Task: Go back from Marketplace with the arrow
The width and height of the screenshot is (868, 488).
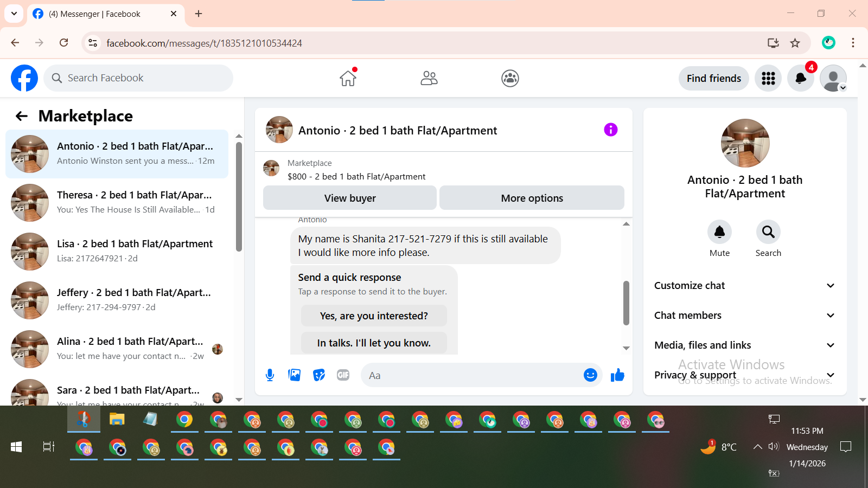Action: 22,116
